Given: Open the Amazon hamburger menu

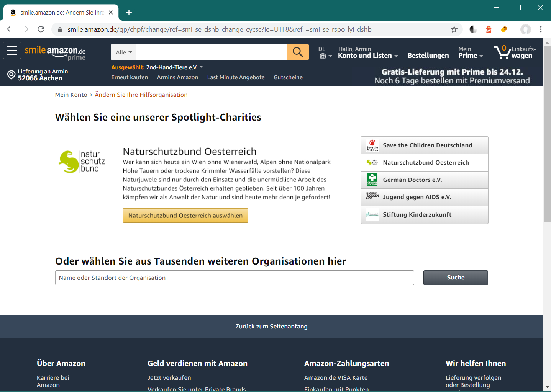Looking at the screenshot, I should pos(12,51).
